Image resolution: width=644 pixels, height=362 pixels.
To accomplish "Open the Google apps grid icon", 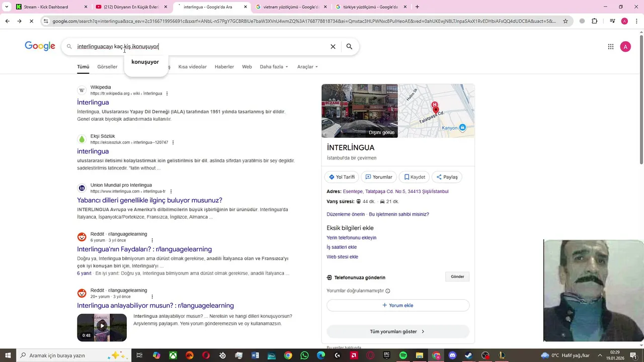I will coord(611,47).
